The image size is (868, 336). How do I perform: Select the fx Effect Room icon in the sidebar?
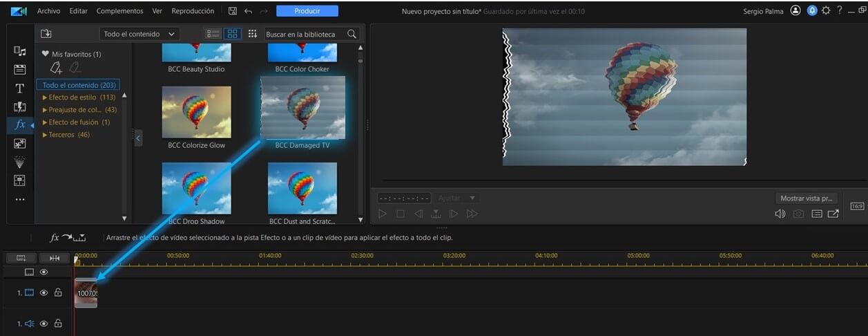pyautogui.click(x=20, y=125)
